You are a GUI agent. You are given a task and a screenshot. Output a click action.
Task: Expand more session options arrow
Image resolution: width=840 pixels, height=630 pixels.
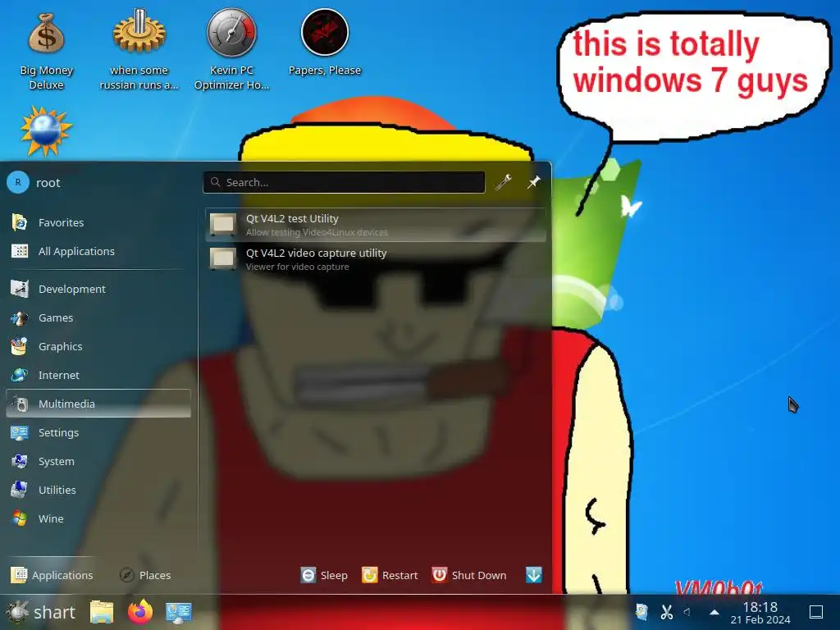click(533, 575)
